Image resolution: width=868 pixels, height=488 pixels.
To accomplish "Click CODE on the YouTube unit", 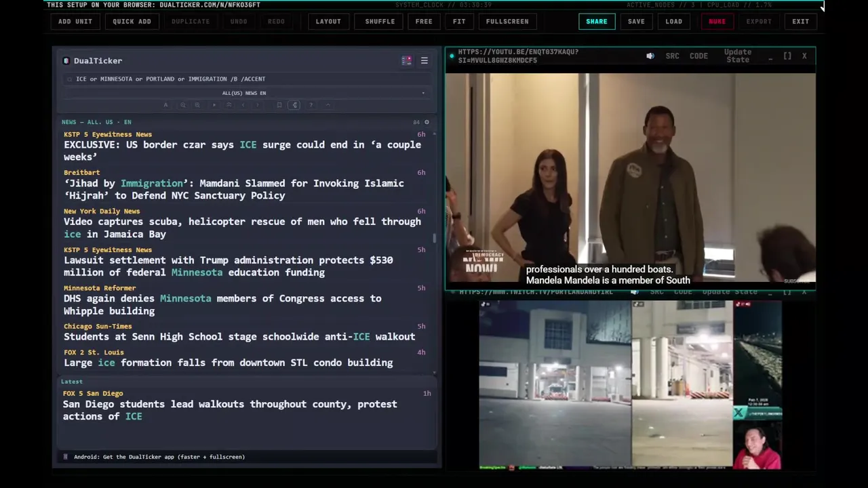I will pyautogui.click(x=698, y=56).
